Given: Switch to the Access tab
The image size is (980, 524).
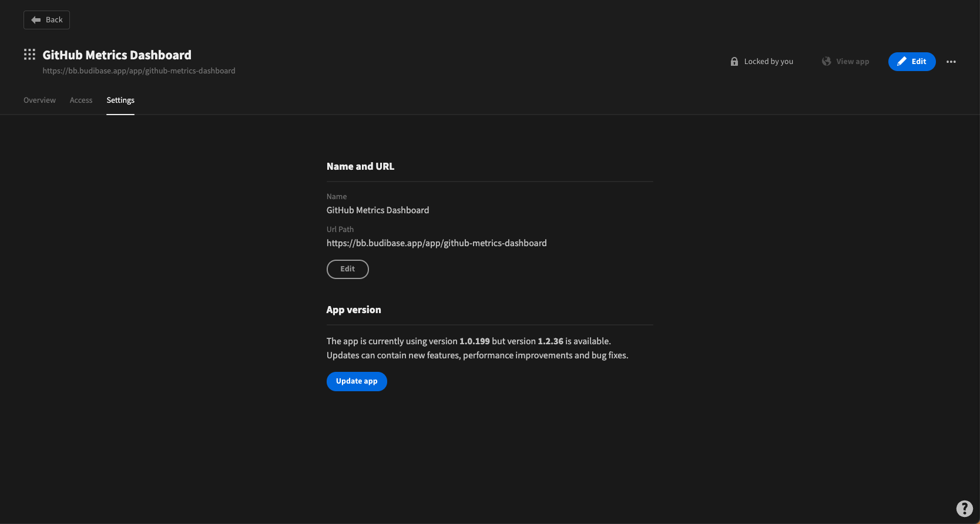Looking at the screenshot, I should pyautogui.click(x=81, y=100).
